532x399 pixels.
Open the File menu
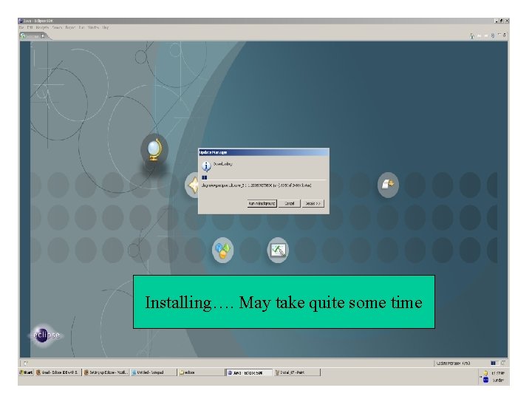(x=21, y=27)
